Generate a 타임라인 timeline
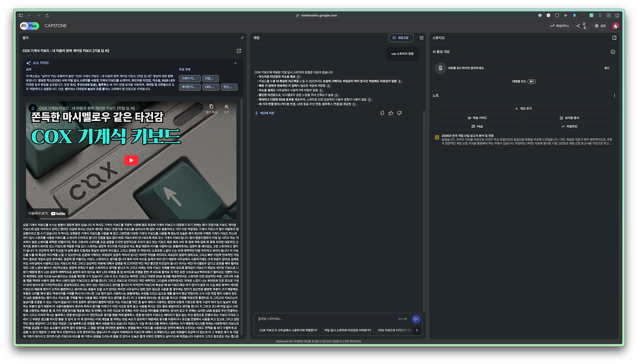The width and height of the screenshot is (638, 364). (x=570, y=126)
